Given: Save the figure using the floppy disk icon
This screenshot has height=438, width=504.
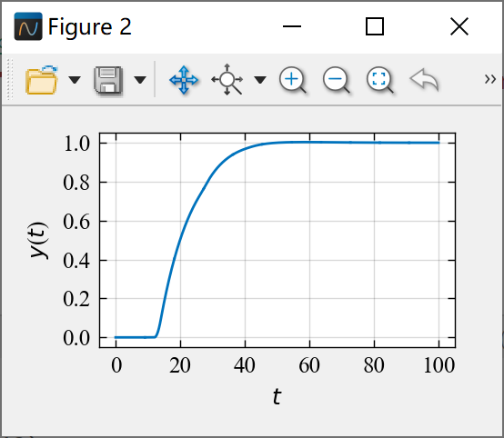Looking at the screenshot, I should 108,80.
